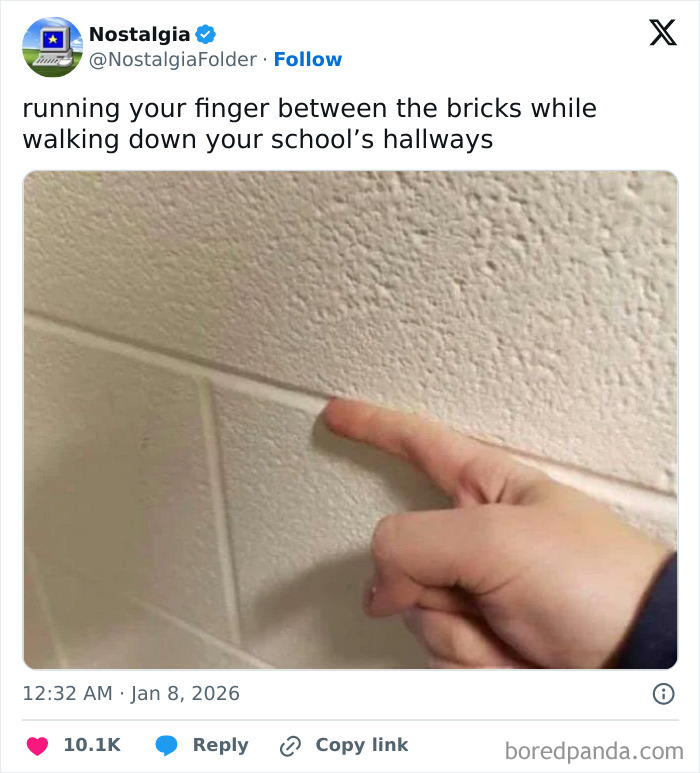The width and height of the screenshot is (700, 773).
Task: Open the tweet info circle icon
Action: tap(663, 694)
